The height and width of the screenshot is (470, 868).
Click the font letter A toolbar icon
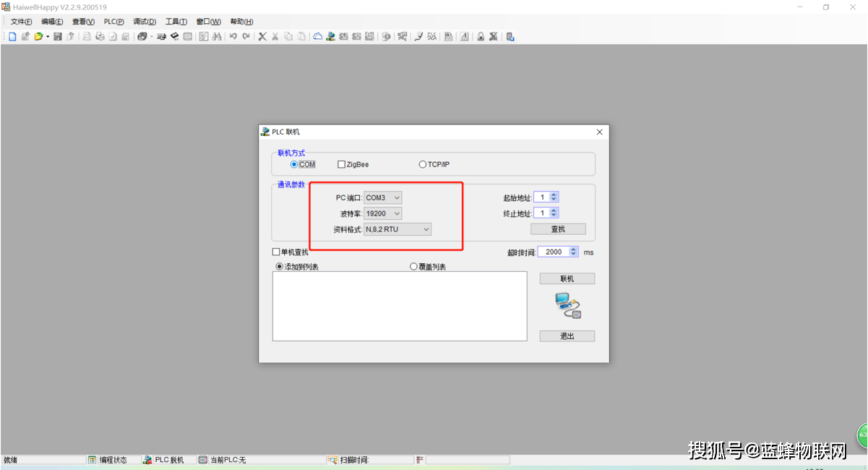point(464,36)
